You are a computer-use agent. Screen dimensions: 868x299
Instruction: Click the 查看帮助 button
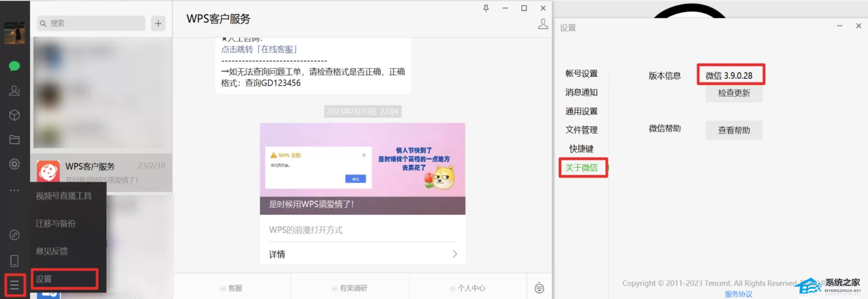(734, 130)
